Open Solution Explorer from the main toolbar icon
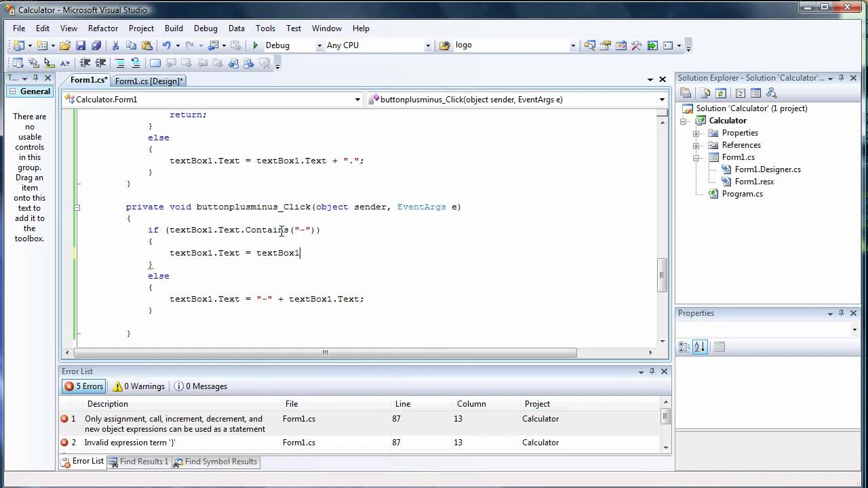The height and width of the screenshot is (488, 868). pyautogui.click(x=589, y=45)
